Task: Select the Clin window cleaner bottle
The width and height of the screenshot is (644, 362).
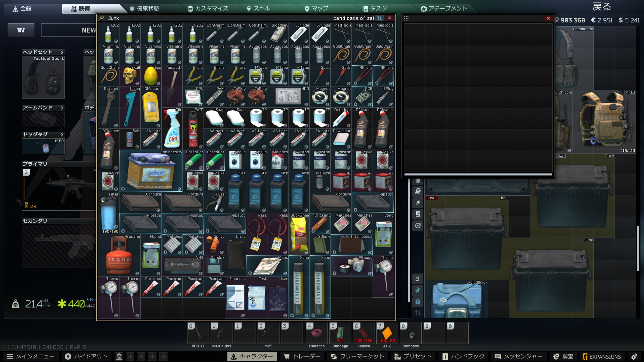Action: tap(172, 128)
